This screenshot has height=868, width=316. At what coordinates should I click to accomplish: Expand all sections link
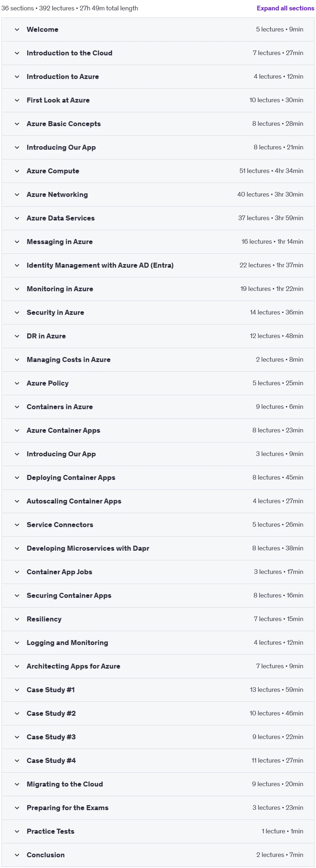tap(285, 8)
